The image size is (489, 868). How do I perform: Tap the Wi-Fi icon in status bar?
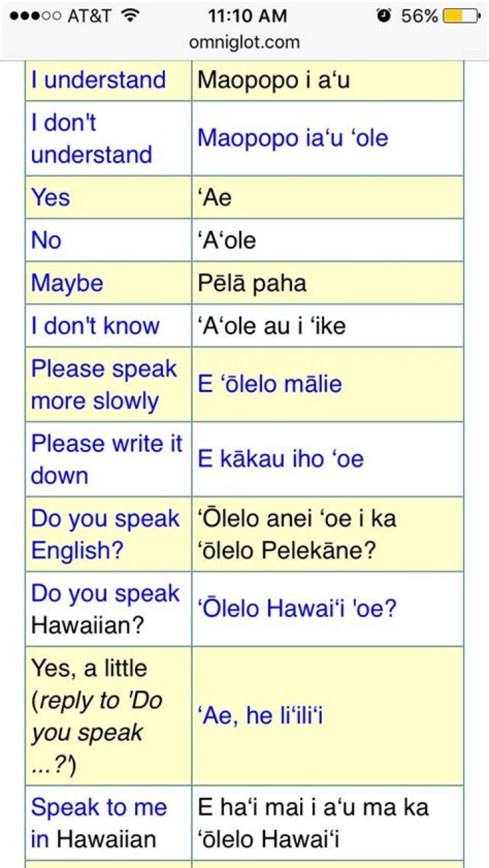click(x=128, y=16)
